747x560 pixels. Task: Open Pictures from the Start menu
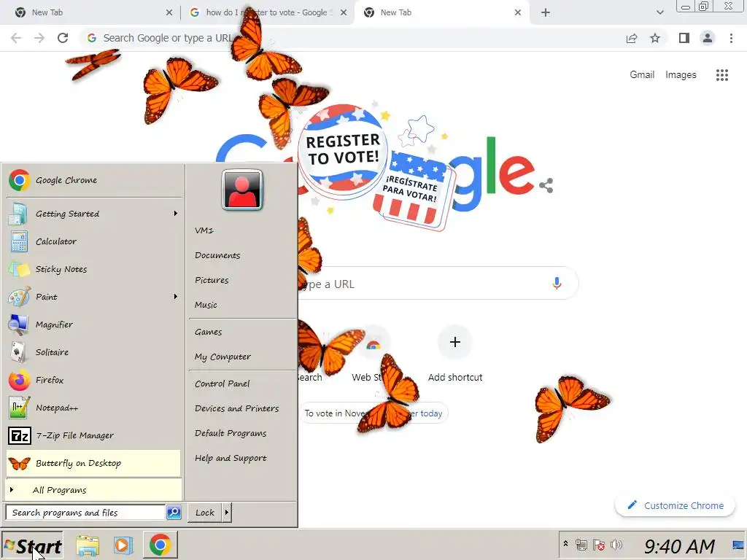tap(212, 280)
